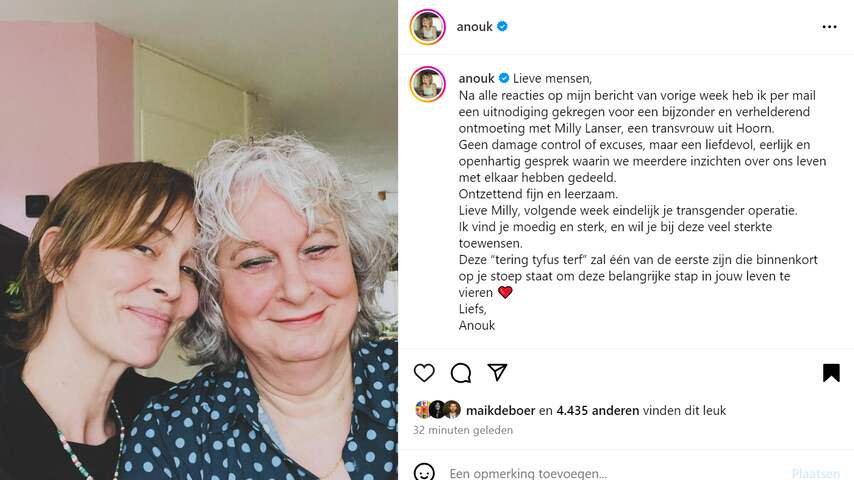Viewport: 854px width, 480px height.
Task: Click the '32 minuten geleden' timestamp
Action: 463,430
